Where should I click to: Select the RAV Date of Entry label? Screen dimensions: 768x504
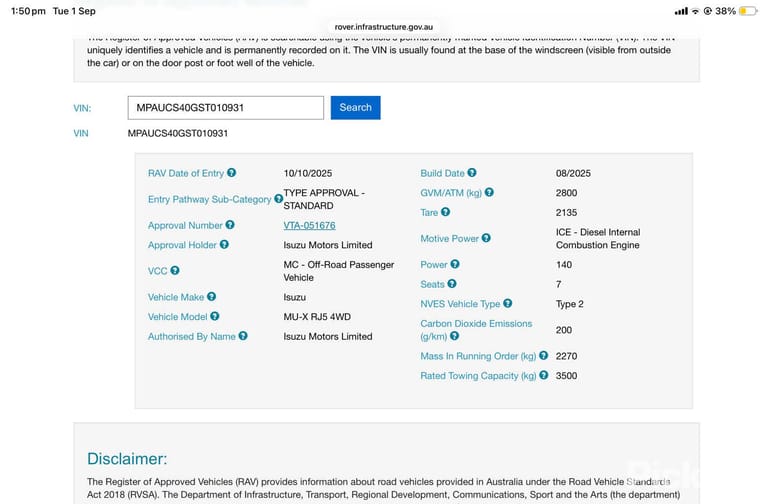pos(186,173)
